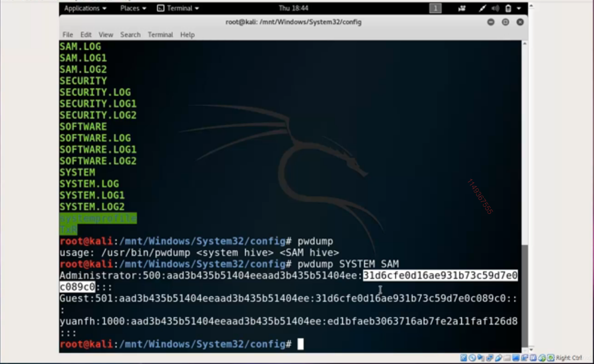Click the SOFTWARE file name
This screenshot has width=594, height=364.
[83, 126]
